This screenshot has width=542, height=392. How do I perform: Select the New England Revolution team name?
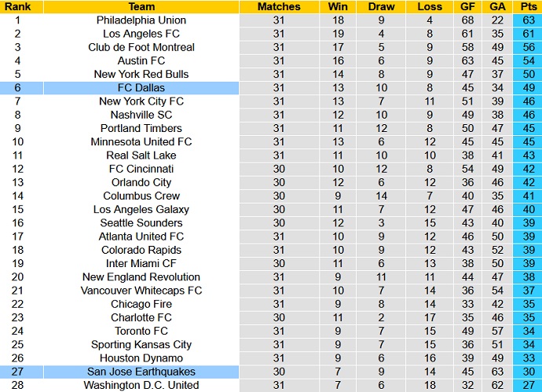coord(141,277)
